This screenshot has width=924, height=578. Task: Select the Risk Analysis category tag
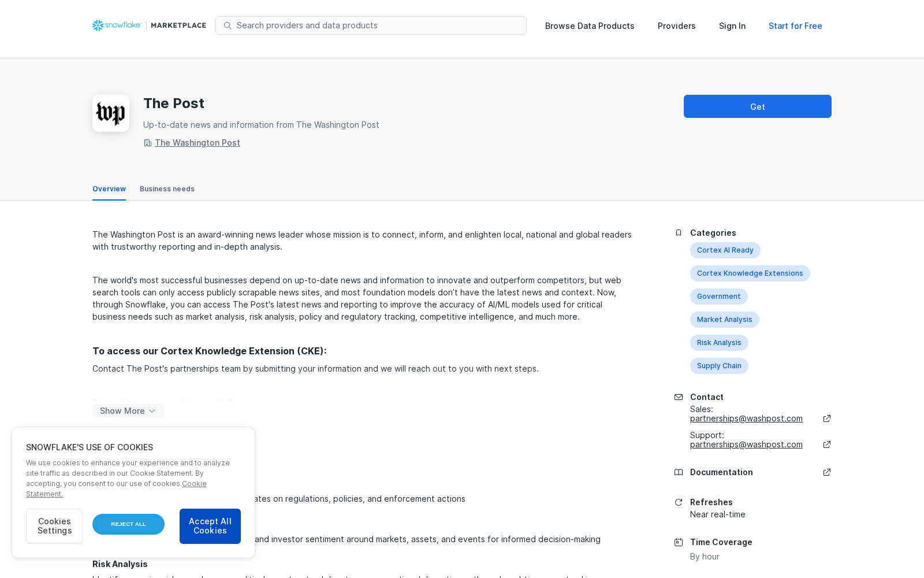pyautogui.click(x=719, y=343)
